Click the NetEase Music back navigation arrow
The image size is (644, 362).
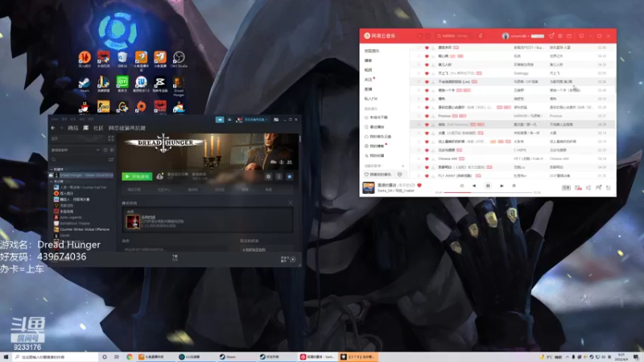coord(419,36)
